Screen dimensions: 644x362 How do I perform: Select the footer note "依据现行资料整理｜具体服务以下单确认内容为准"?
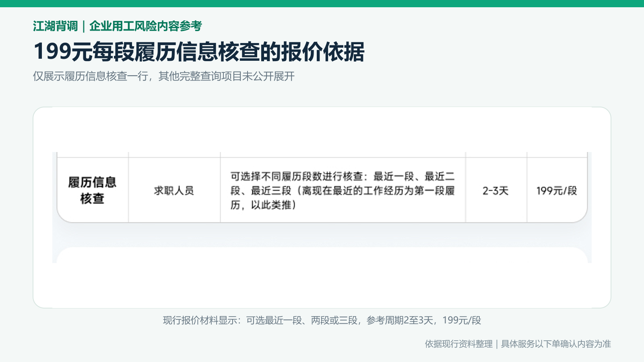coord(518,344)
